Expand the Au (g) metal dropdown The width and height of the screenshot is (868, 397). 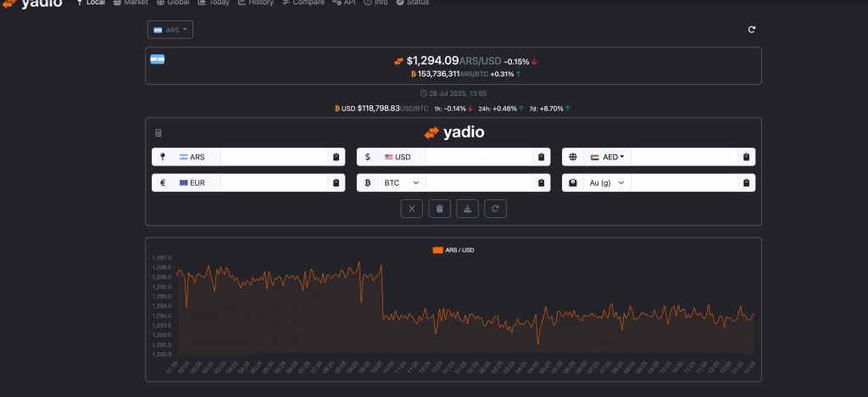point(607,182)
